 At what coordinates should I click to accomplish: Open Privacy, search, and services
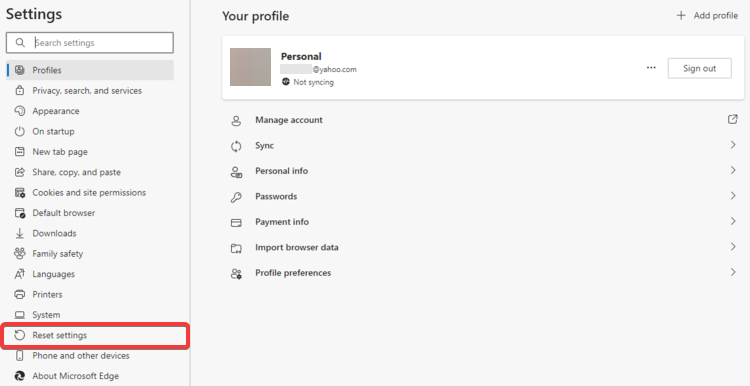[87, 90]
